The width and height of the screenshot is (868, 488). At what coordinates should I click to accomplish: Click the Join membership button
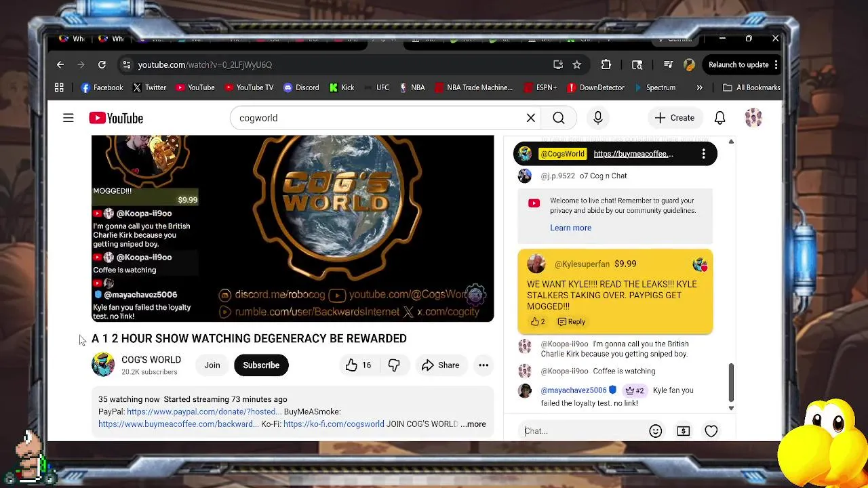click(212, 365)
